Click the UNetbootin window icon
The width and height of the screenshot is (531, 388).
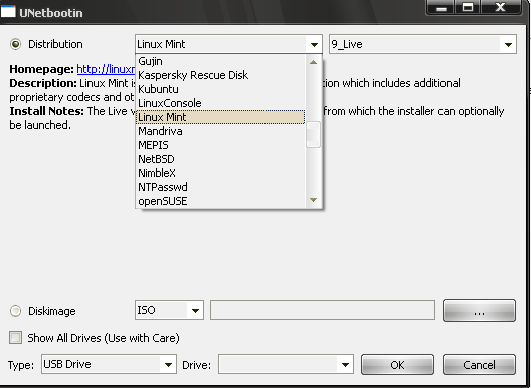pyautogui.click(x=8, y=12)
